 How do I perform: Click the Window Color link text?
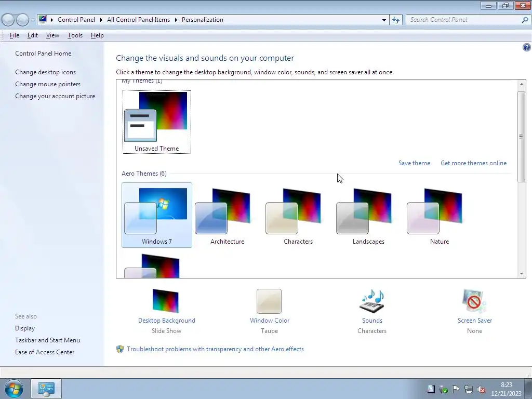270,320
